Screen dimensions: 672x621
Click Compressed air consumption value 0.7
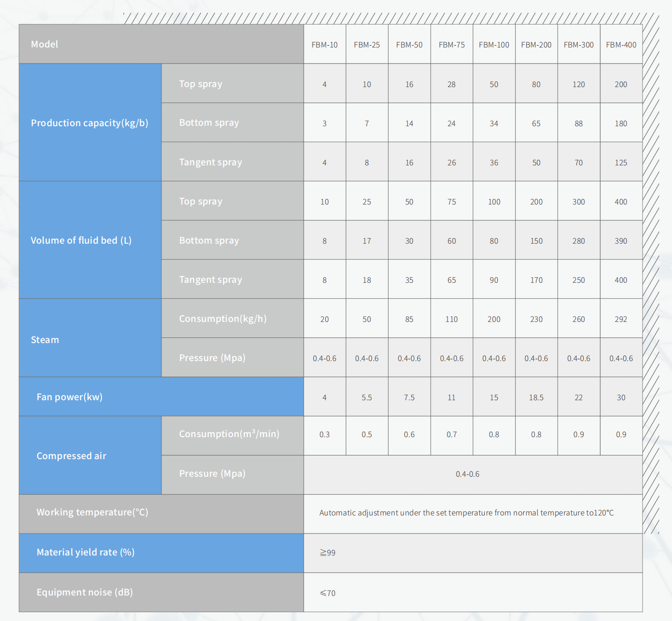[x=452, y=434]
